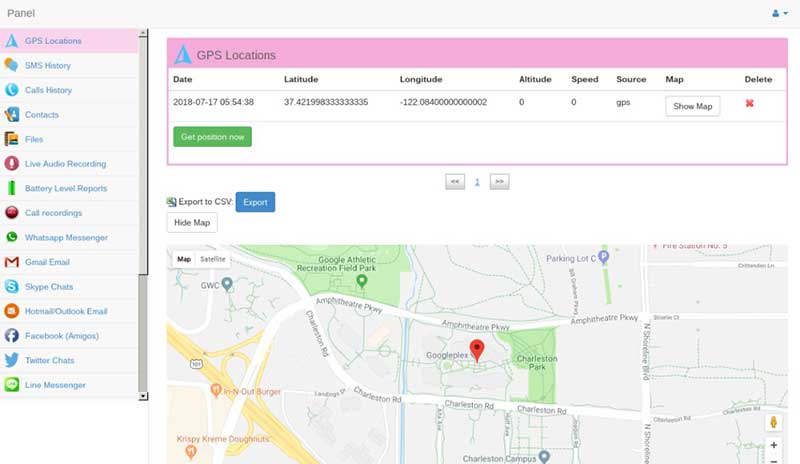Open Battery Level Reports menu item
This screenshot has width=800, height=464.
coord(65,188)
